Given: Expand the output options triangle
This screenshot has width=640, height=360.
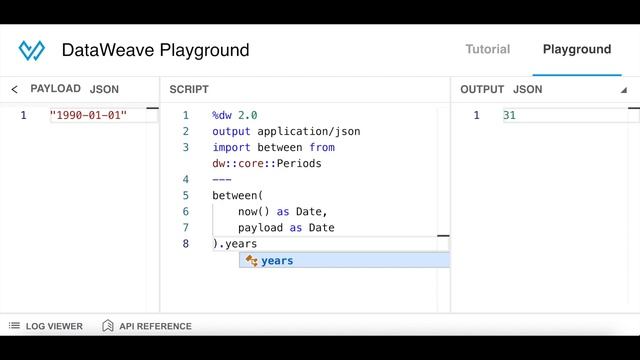Looking at the screenshot, I should 624,90.
